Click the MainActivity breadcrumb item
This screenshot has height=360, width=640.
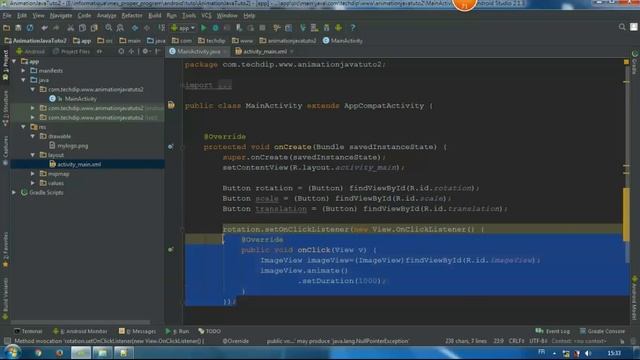(x=343, y=41)
